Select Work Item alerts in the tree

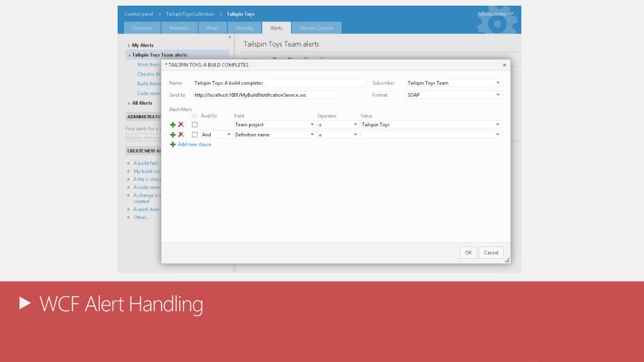click(x=148, y=65)
